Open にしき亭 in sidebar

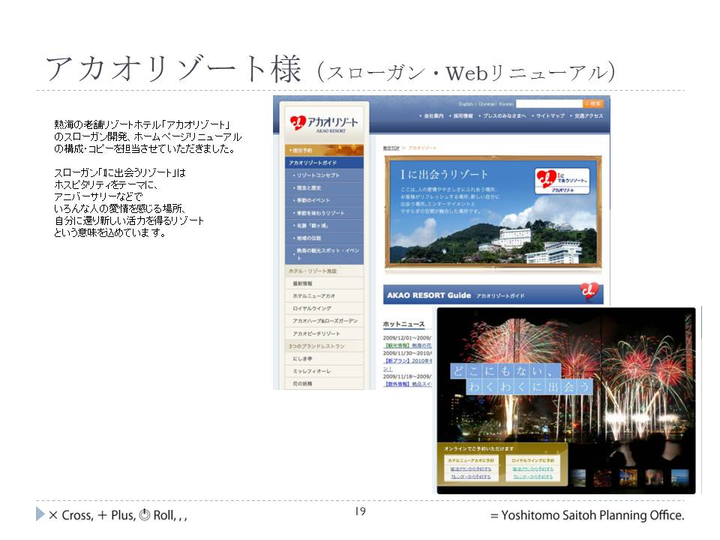coord(324,358)
